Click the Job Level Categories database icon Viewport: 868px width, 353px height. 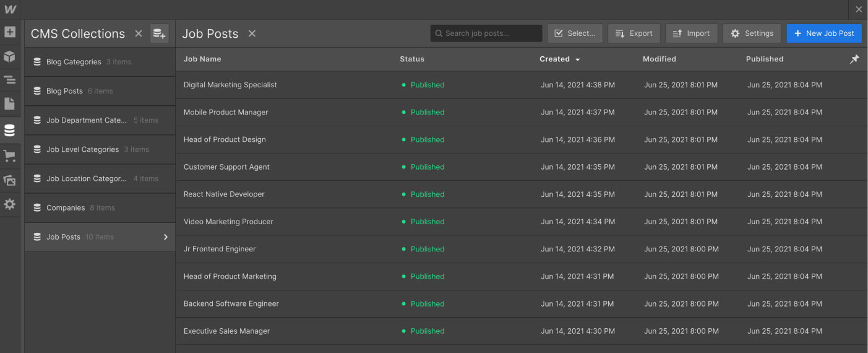click(37, 149)
